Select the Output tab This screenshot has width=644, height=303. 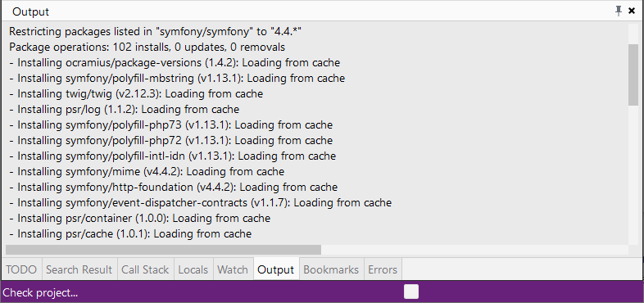tap(276, 269)
